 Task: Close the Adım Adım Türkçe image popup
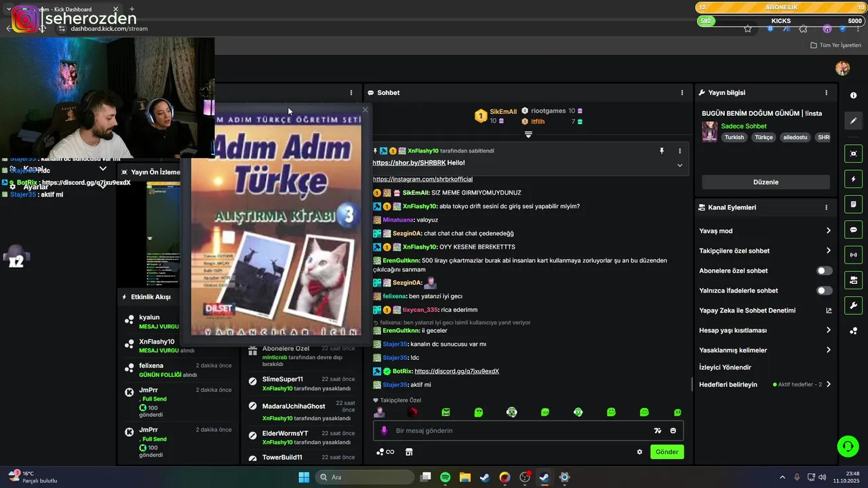366,110
